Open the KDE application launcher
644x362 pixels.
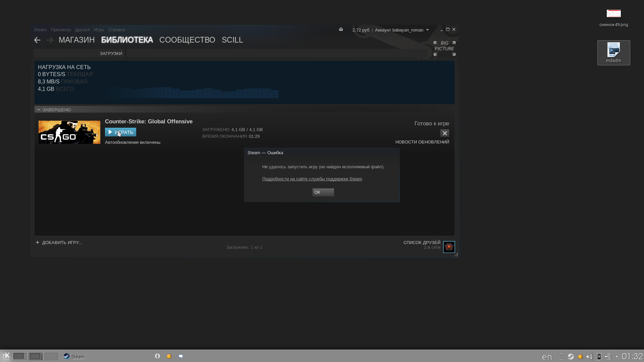click(6, 356)
